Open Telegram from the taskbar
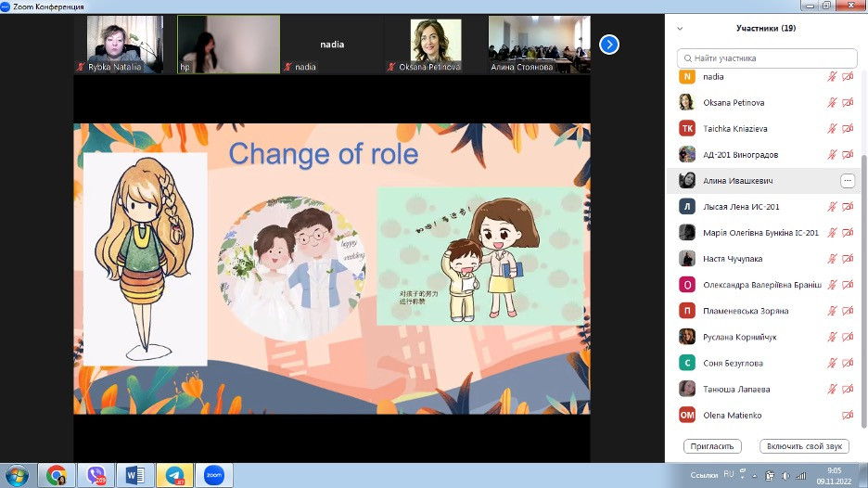The height and width of the screenshot is (488, 868). (174, 475)
